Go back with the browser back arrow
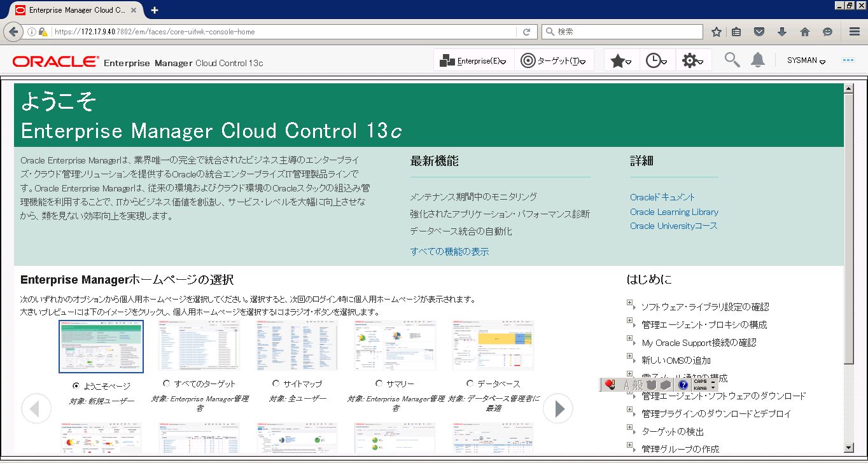 click(13, 31)
